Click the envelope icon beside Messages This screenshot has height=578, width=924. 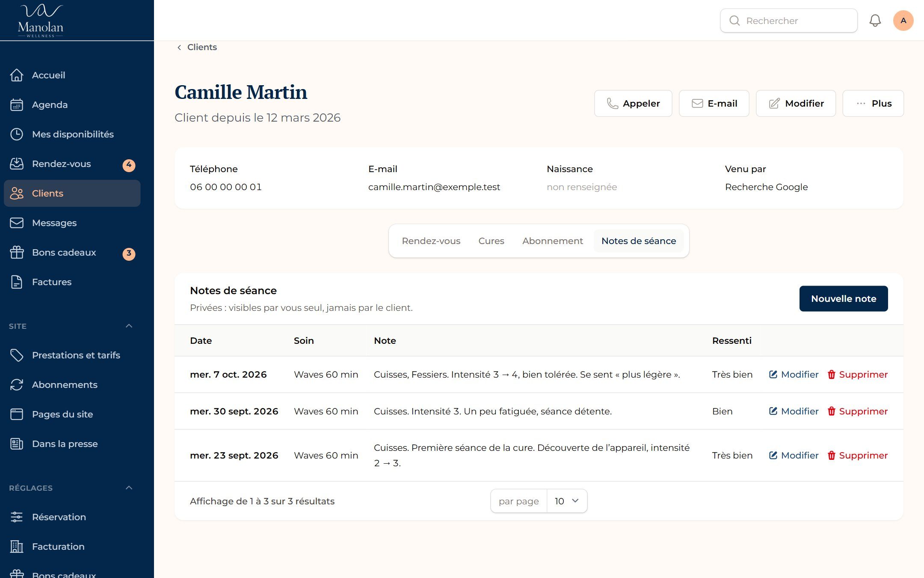pos(17,223)
